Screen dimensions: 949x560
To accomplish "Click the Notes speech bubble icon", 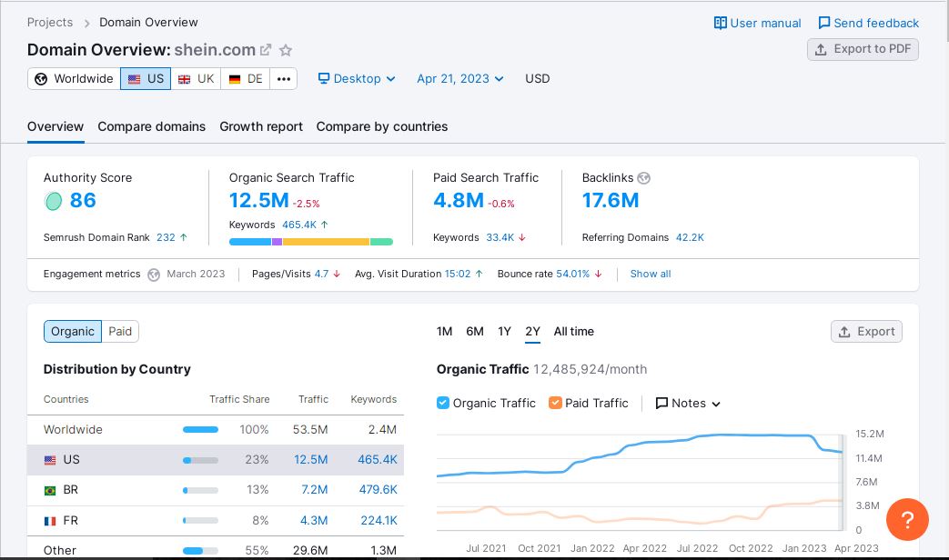I will (x=661, y=404).
